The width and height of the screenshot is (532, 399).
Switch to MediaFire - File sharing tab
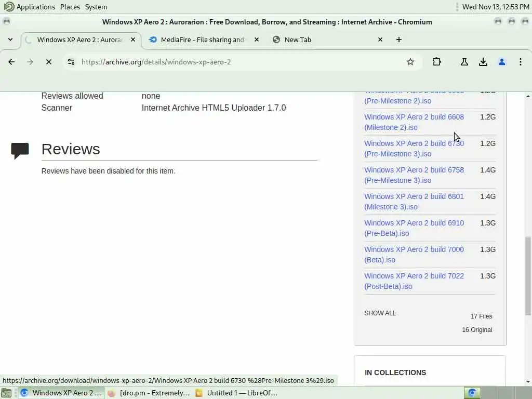(202, 39)
